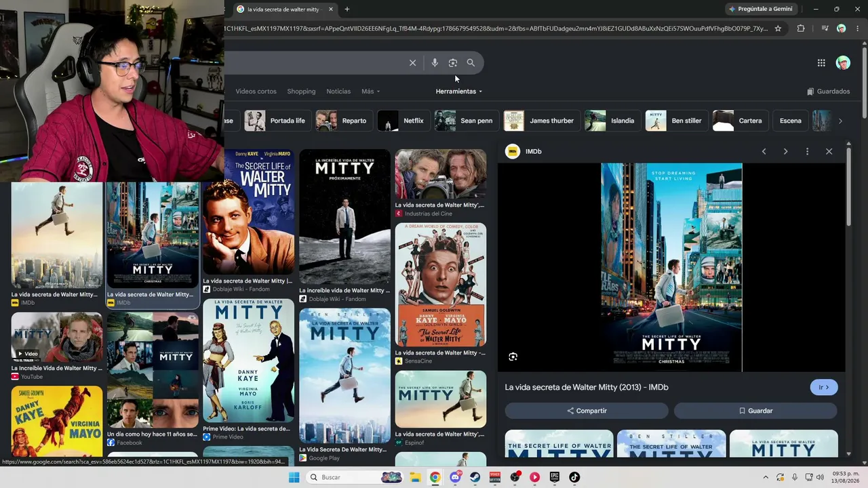Click the Ir button to visit IMDb
Image resolution: width=868 pixels, height=488 pixels.
pyautogui.click(x=824, y=388)
